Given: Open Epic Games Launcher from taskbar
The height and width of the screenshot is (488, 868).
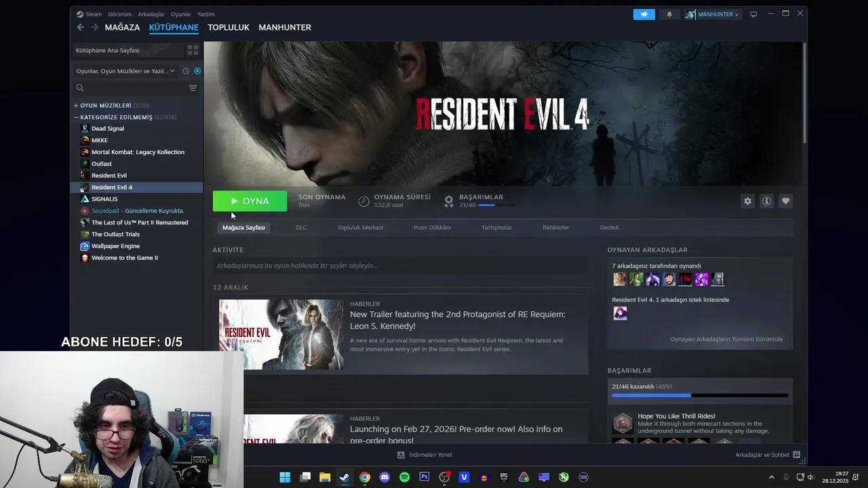Looking at the screenshot, I should pos(504,477).
